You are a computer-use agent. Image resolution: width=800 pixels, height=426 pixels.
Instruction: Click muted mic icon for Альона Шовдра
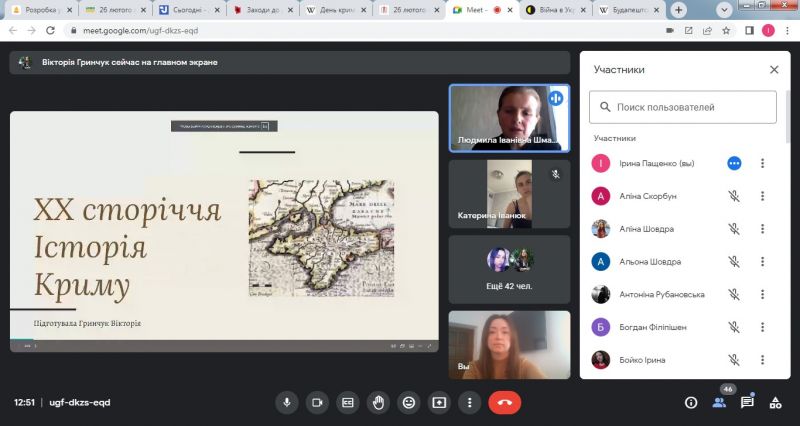734,262
